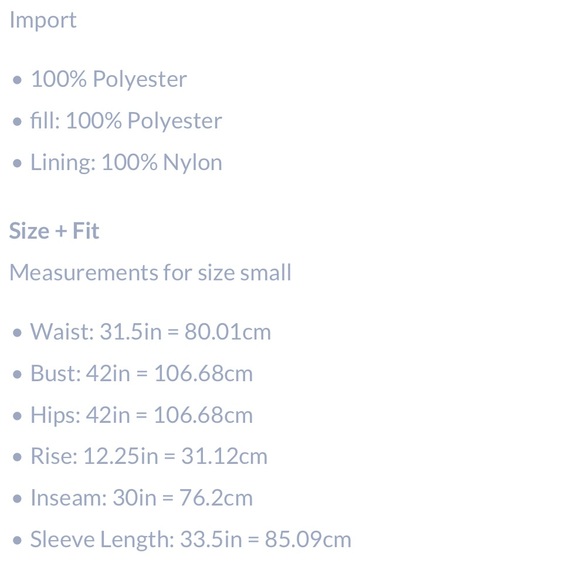Click the 76.2cm inseam value
The height and width of the screenshot is (580, 580).
tap(216, 498)
